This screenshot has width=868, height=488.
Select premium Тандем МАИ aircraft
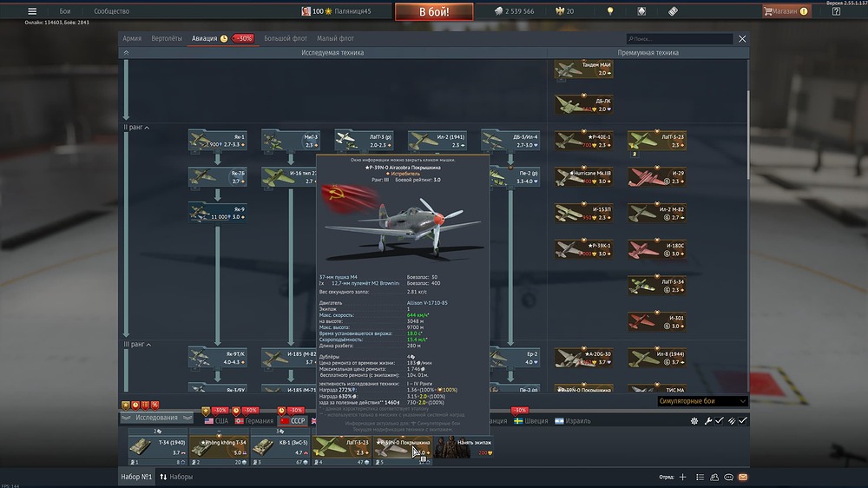(583, 69)
